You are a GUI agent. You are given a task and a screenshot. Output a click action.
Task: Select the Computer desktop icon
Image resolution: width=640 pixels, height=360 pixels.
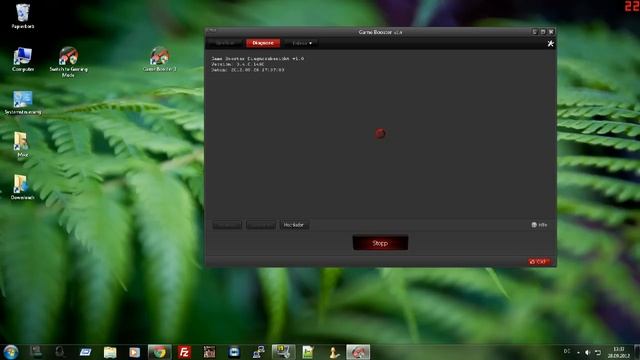pyautogui.click(x=22, y=60)
